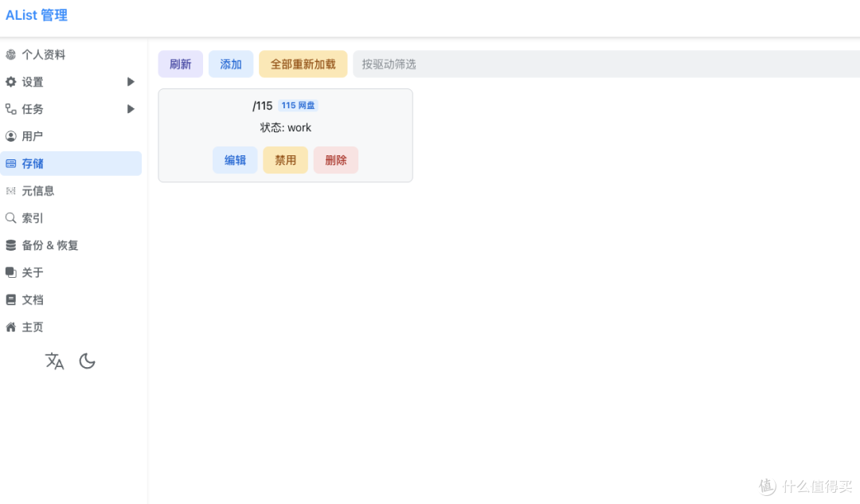Click the 关于 about icon
The height and width of the screenshot is (504, 860).
click(x=10, y=272)
